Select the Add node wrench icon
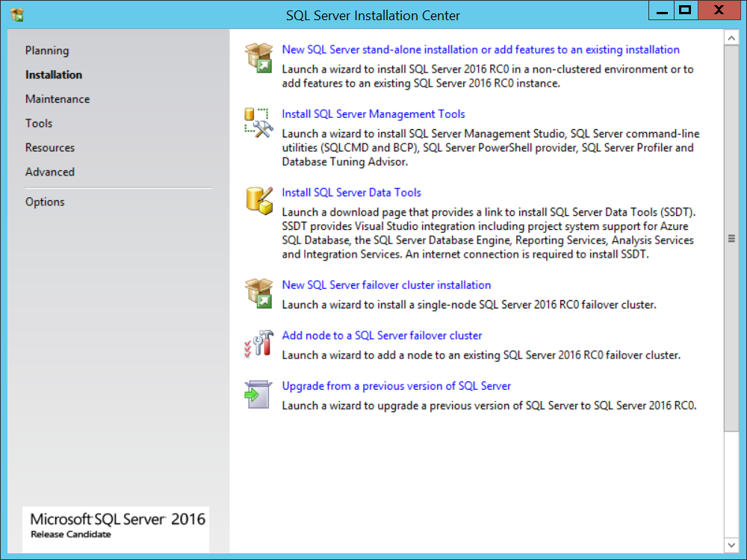747x560 pixels. pos(259,343)
